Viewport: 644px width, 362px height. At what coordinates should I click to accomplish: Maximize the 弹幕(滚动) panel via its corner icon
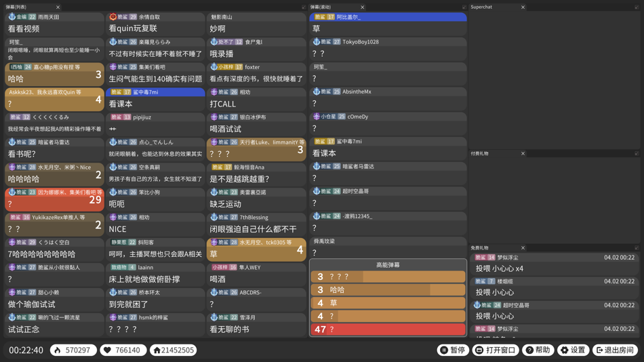click(x=464, y=7)
